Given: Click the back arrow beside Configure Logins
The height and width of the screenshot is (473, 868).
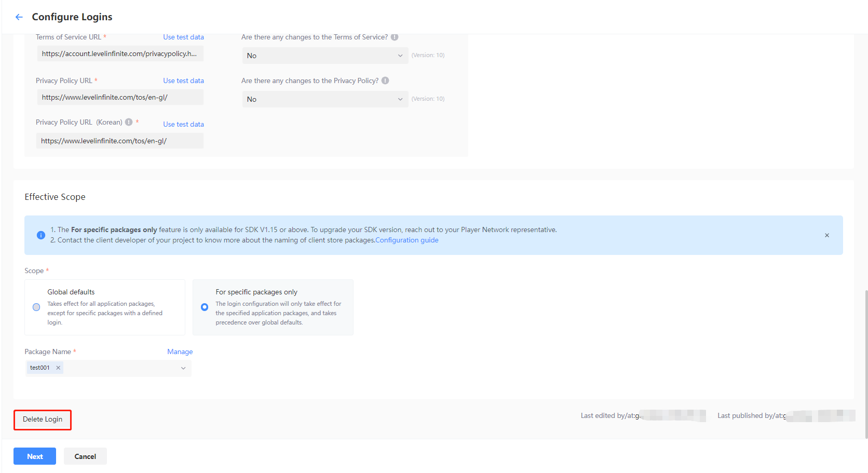Looking at the screenshot, I should click(19, 17).
